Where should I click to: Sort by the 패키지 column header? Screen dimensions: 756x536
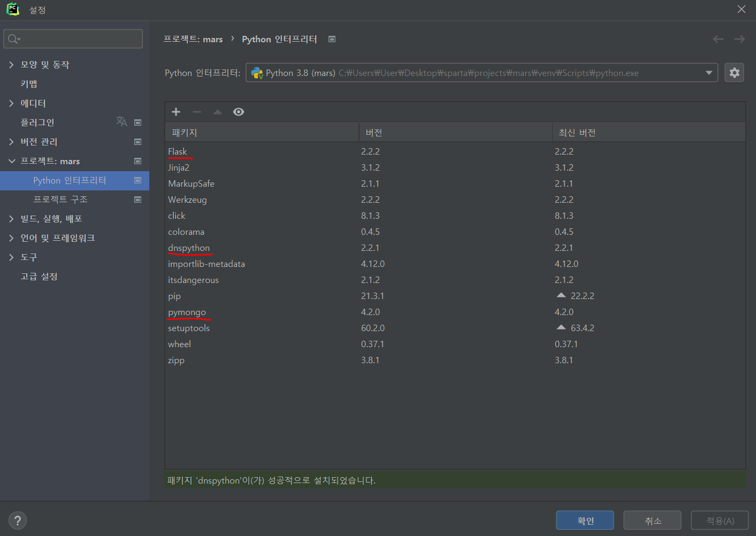[262, 132]
